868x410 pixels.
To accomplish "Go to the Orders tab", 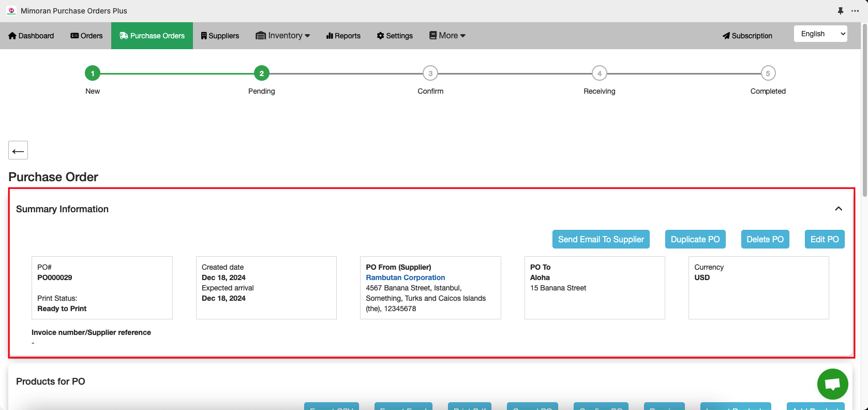I will (x=86, y=36).
